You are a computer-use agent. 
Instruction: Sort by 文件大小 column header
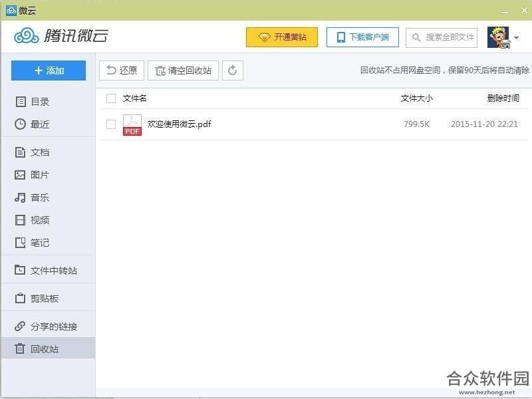(417, 98)
